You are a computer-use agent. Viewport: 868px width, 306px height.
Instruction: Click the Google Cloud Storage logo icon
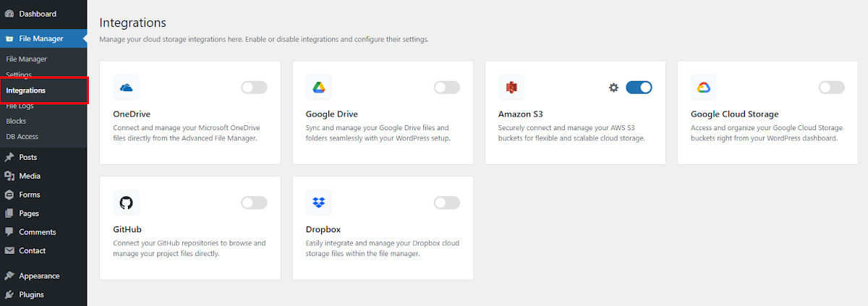tap(704, 88)
